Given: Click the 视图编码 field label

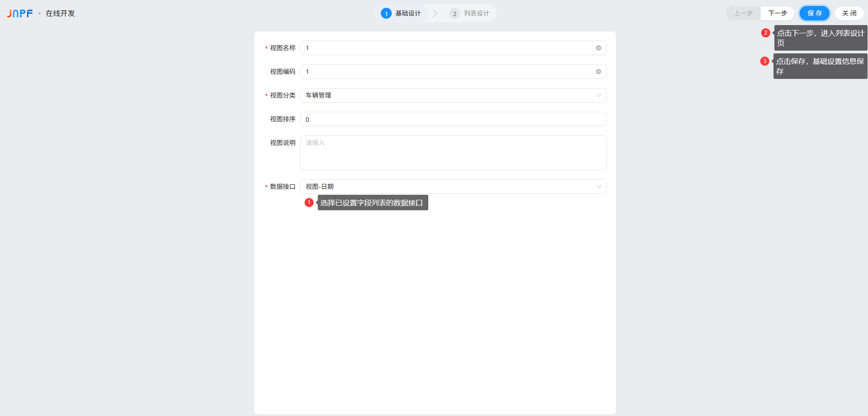Looking at the screenshot, I should point(283,72).
